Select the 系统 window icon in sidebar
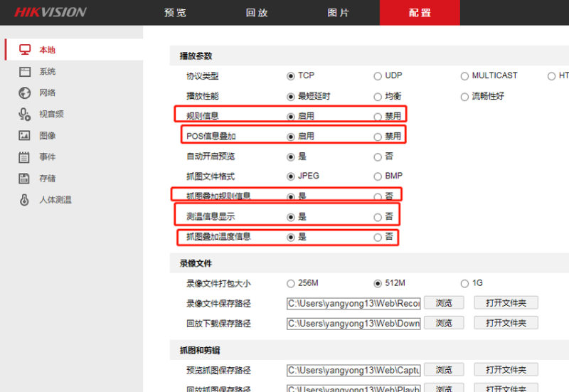The image size is (569, 392). point(25,72)
